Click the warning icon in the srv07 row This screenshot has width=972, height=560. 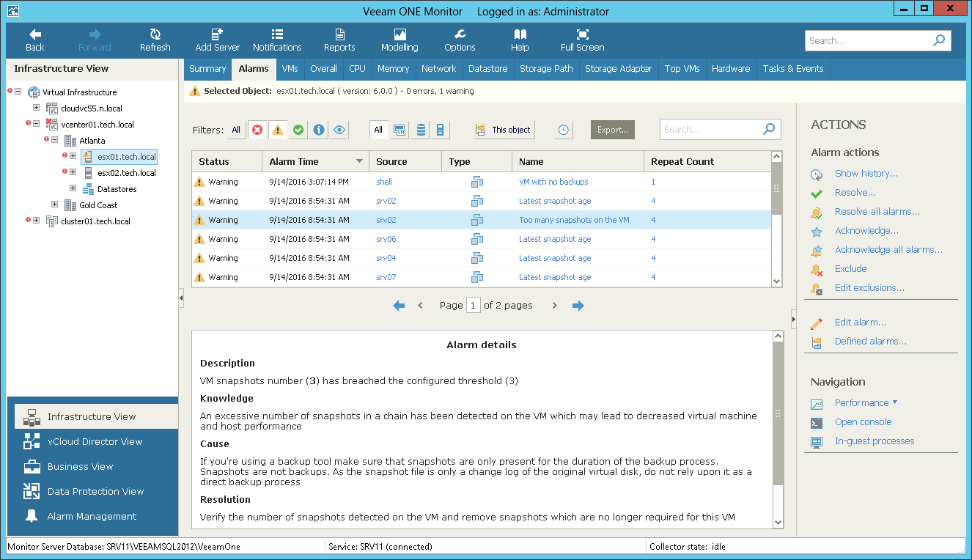tap(199, 277)
